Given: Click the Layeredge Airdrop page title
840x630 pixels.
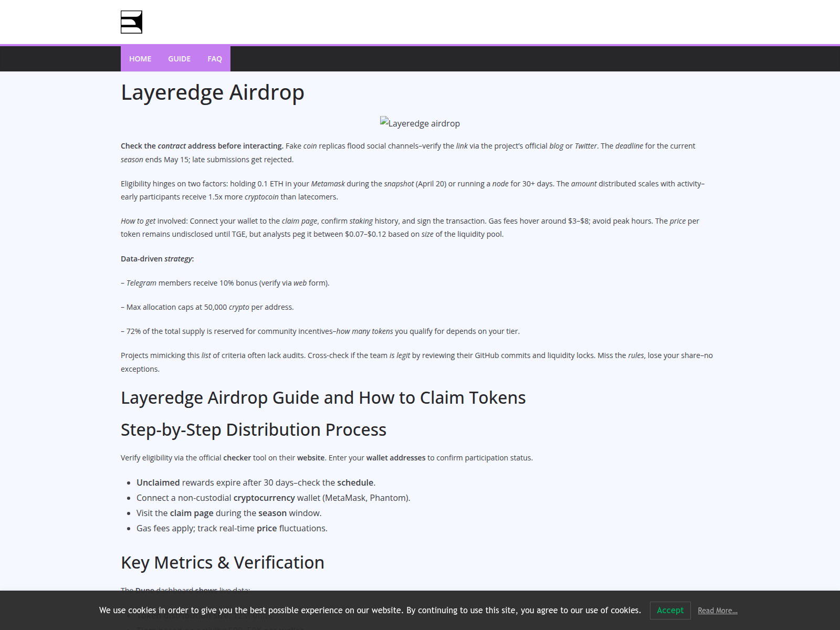Looking at the screenshot, I should pos(212,92).
